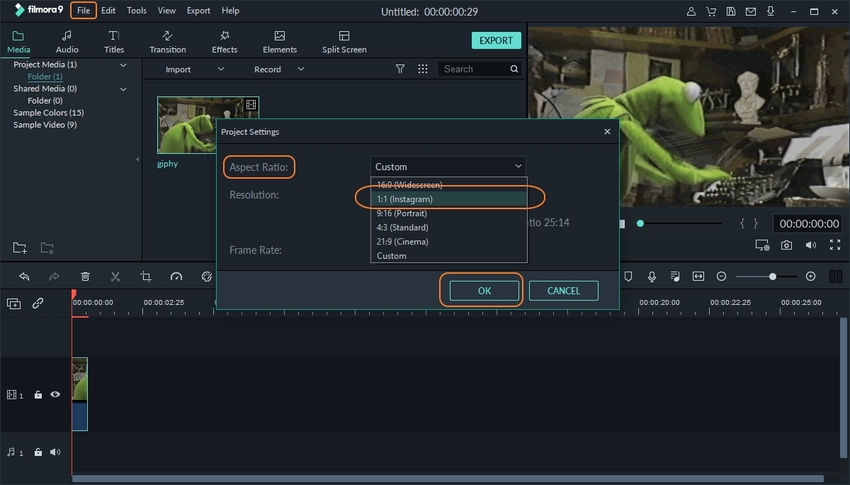Choose 1:1 (Instagram) option
This screenshot has height=485, width=850.
coord(448,199)
